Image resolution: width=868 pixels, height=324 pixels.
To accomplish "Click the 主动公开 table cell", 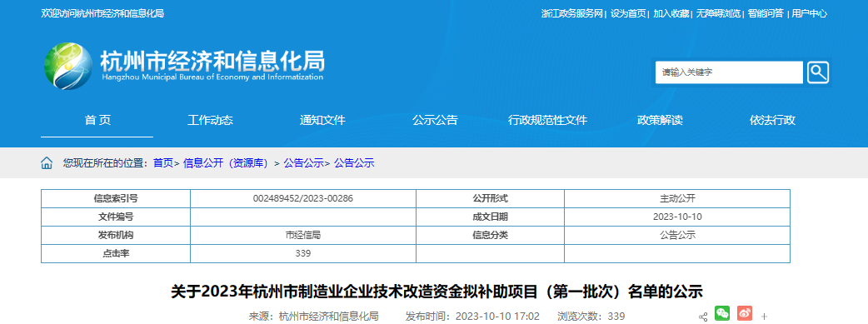I will coord(677,199).
